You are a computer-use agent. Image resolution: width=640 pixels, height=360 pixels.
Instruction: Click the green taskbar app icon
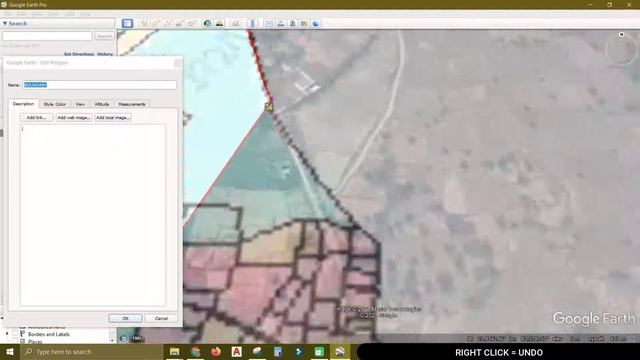point(319,351)
